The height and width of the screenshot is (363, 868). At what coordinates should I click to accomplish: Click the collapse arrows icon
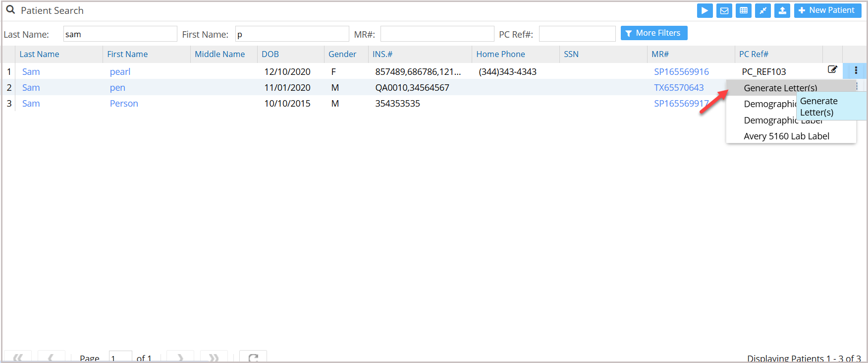point(762,10)
